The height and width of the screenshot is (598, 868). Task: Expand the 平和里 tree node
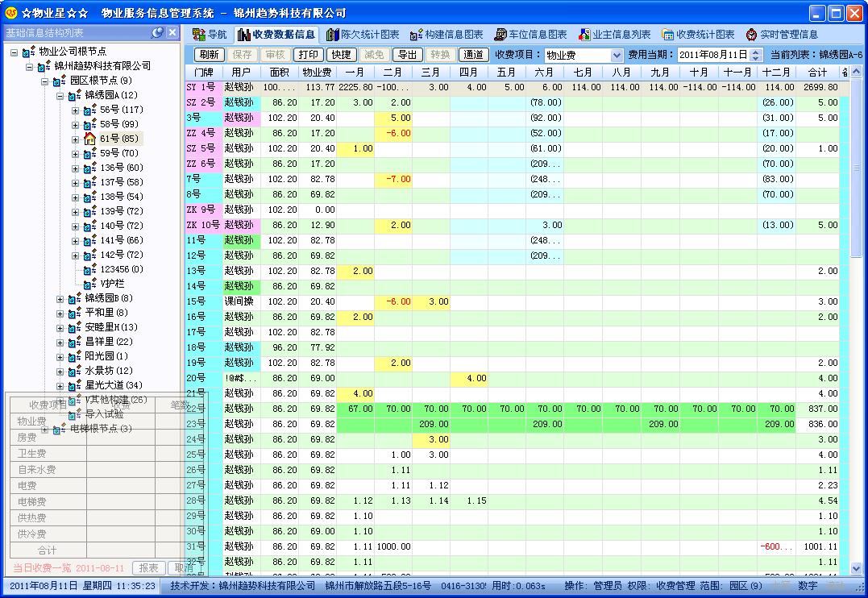coord(60,313)
